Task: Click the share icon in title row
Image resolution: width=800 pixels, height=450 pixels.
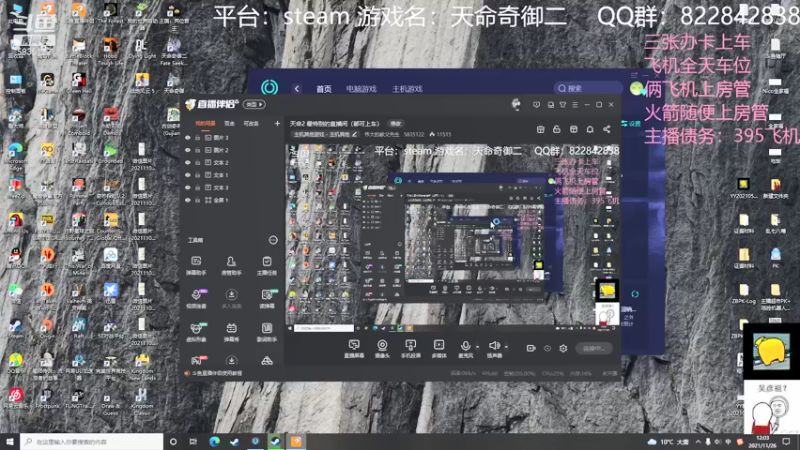Action: (x=607, y=129)
